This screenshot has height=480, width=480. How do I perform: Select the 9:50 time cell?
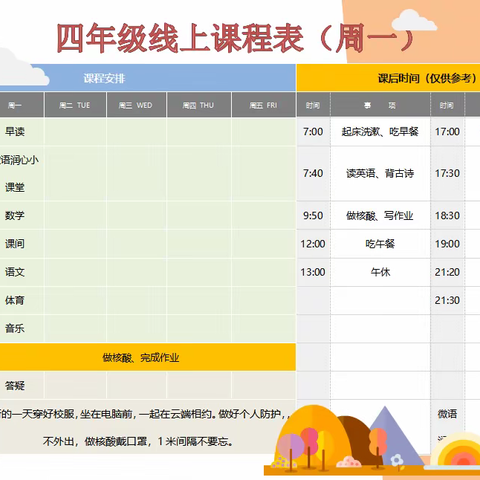(313, 215)
